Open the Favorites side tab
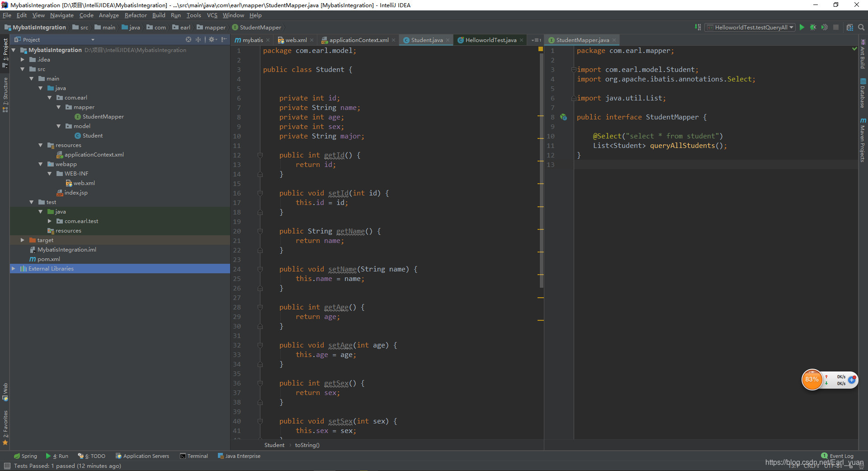The width and height of the screenshot is (868, 471). coord(5,428)
